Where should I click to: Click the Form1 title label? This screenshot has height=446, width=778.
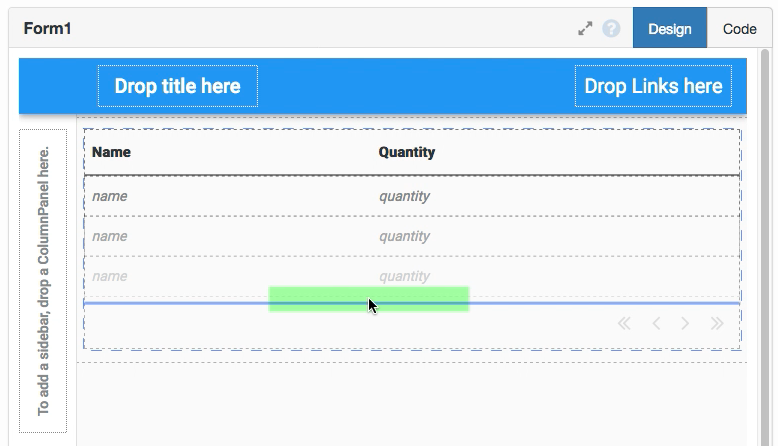click(47, 29)
